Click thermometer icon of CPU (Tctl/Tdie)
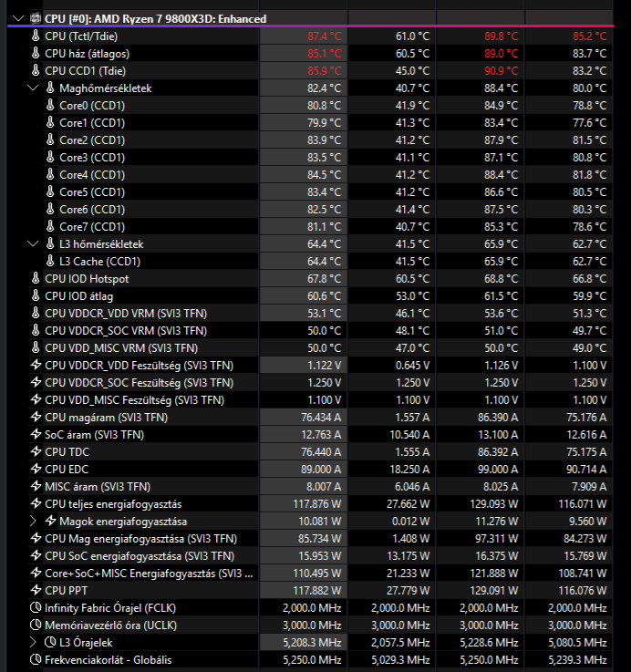631x672 pixels. (36, 36)
